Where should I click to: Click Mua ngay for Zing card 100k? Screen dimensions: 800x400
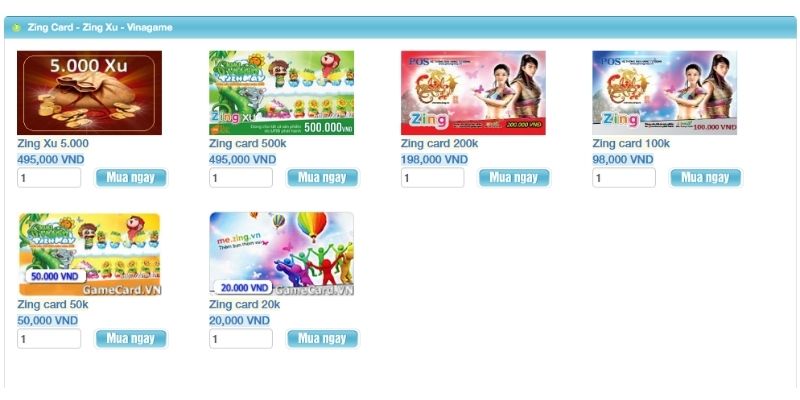706,178
